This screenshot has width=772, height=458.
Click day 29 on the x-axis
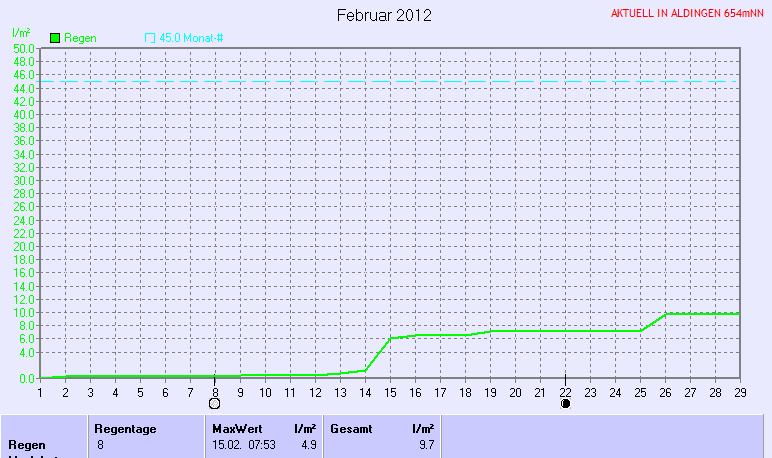pos(740,392)
